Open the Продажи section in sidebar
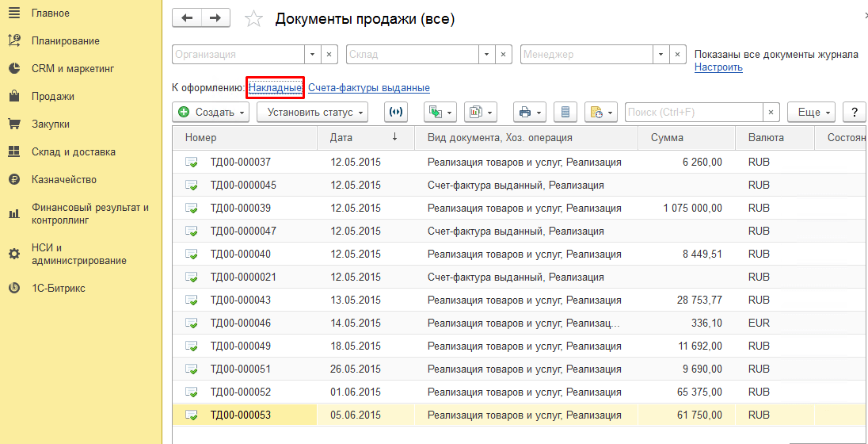Image resolution: width=868 pixels, height=444 pixels. [53, 96]
